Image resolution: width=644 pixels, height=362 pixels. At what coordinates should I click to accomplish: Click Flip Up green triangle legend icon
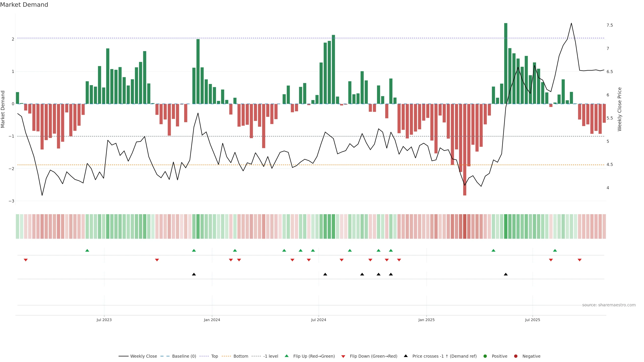287,356
